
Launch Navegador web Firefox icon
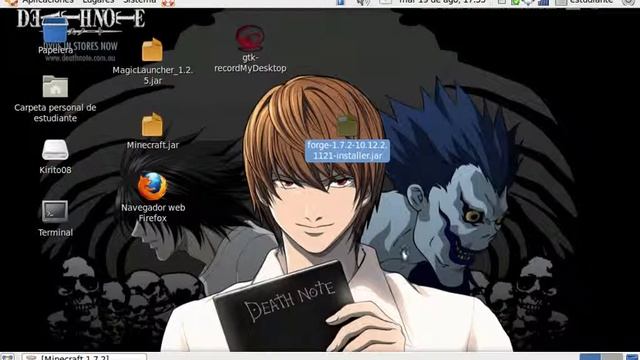tap(152, 187)
